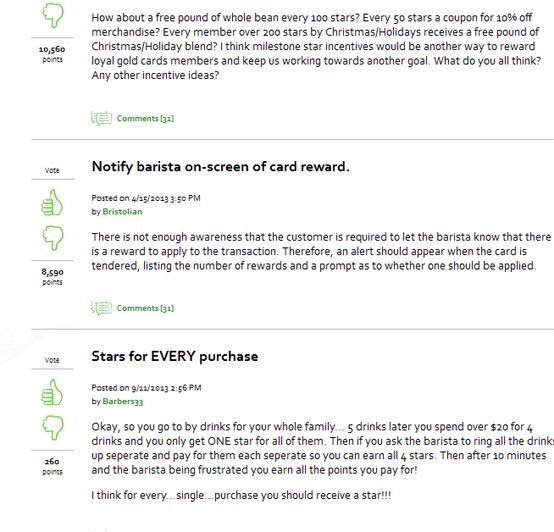This screenshot has height=532, width=554.
Task: Open 'Notify barista on-screen of card reward.' title
Action: coord(220,167)
